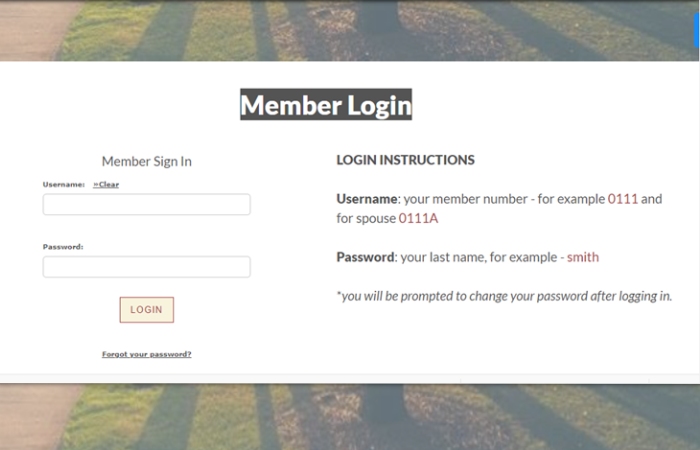Click bold Username in login instructions
The width and height of the screenshot is (700, 450).
pyautogui.click(x=367, y=199)
